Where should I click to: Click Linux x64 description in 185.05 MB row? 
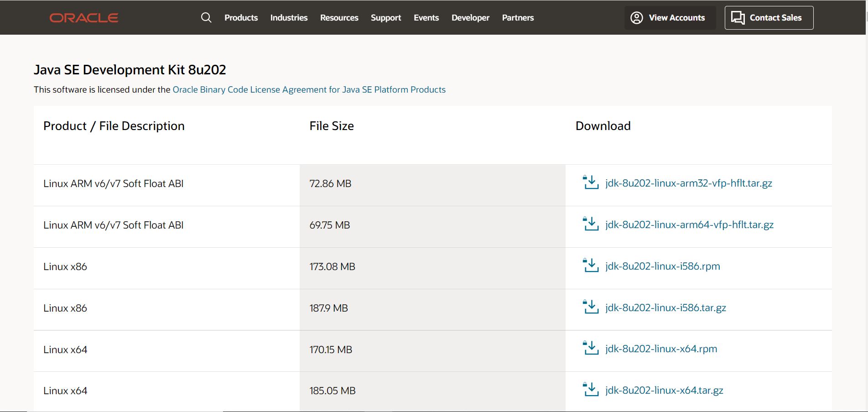pyautogui.click(x=65, y=391)
